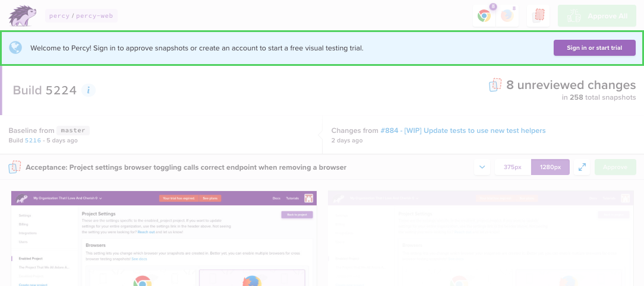Select the Firefox browser icon
The width and height of the screenshot is (644, 286).
pos(507,16)
